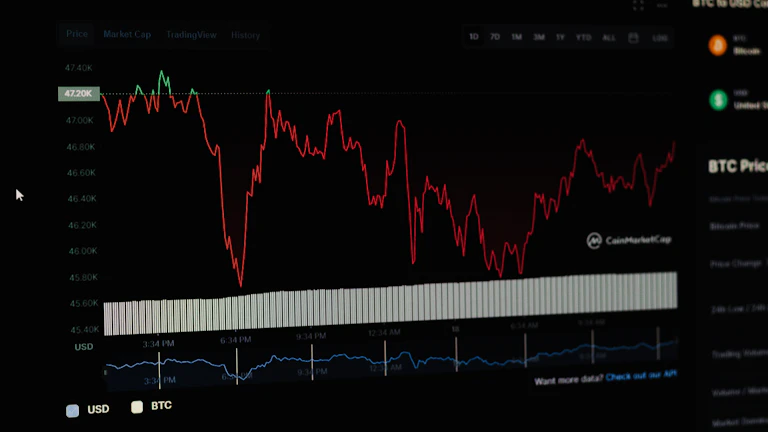This screenshot has height=432, width=768.
Task: Click the orange Bitcoin coin icon
Action: (717, 45)
